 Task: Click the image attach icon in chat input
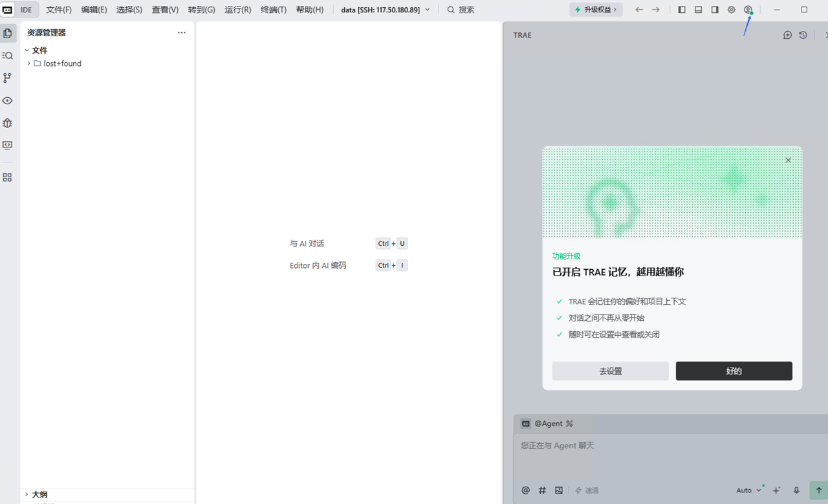pos(559,490)
